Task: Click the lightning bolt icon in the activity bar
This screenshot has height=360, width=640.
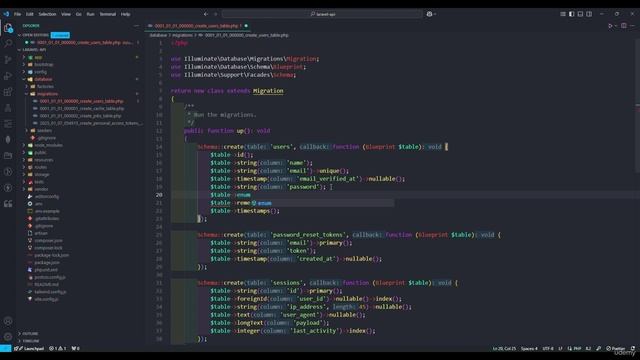Action: [x=8, y=188]
